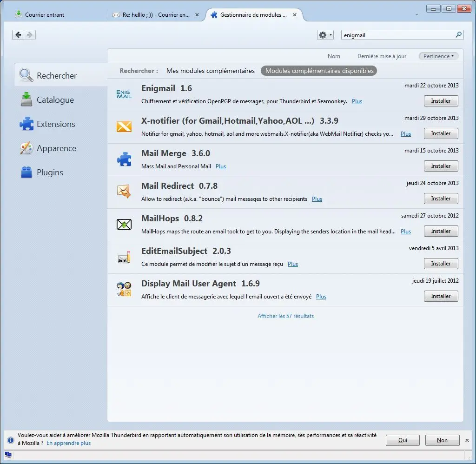Install the MailHops add-on
The height and width of the screenshot is (464, 476).
[x=441, y=231]
